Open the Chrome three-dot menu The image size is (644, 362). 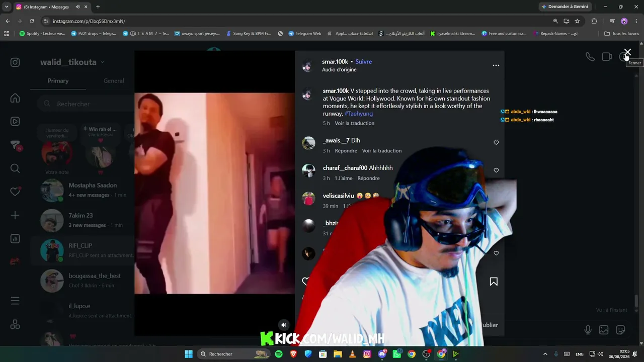(636, 21)
